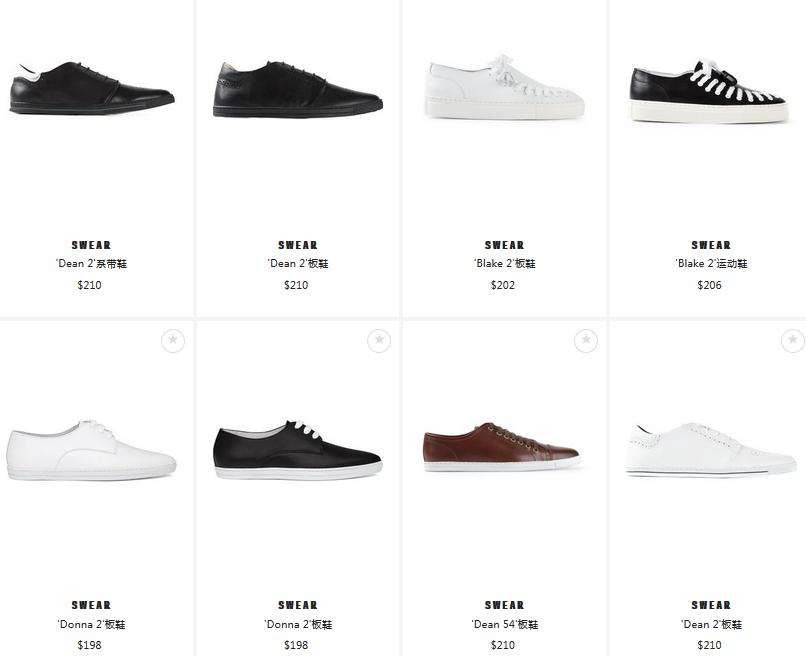Open 'Blake 2'板鞋 product title link

[x=504, y=264]
